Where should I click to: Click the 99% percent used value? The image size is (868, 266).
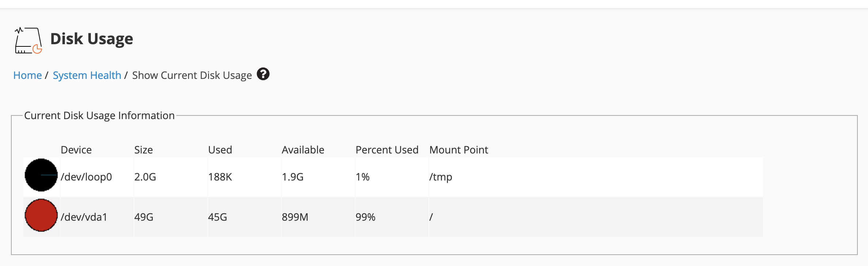click(365, 217)
